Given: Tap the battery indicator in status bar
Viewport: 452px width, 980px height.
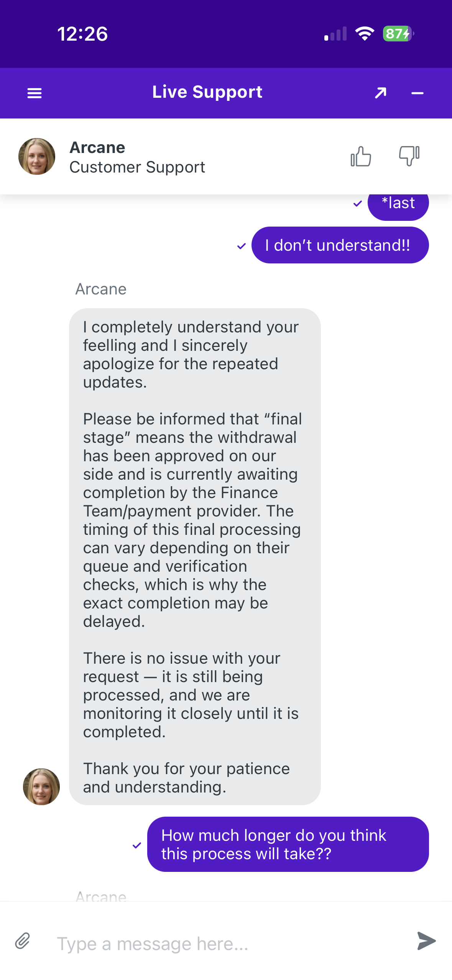Looking at the screenshot, I should pos(398,34).
